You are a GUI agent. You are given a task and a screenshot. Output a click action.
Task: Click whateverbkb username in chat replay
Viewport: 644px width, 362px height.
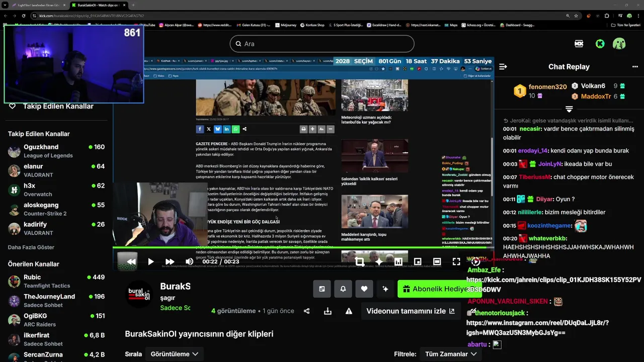(x=547, y=238)
